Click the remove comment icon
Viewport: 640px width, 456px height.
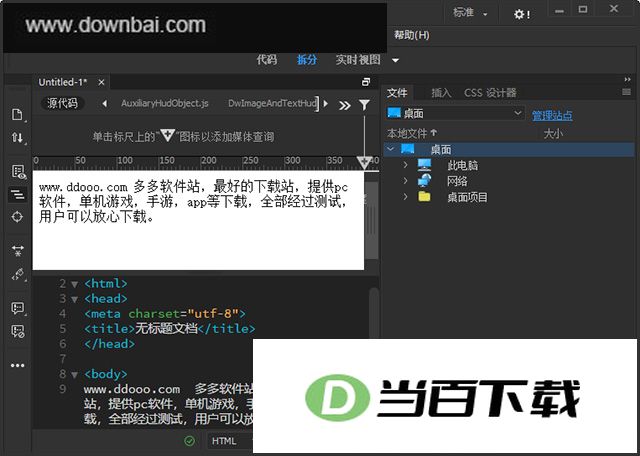click(17, 331)
